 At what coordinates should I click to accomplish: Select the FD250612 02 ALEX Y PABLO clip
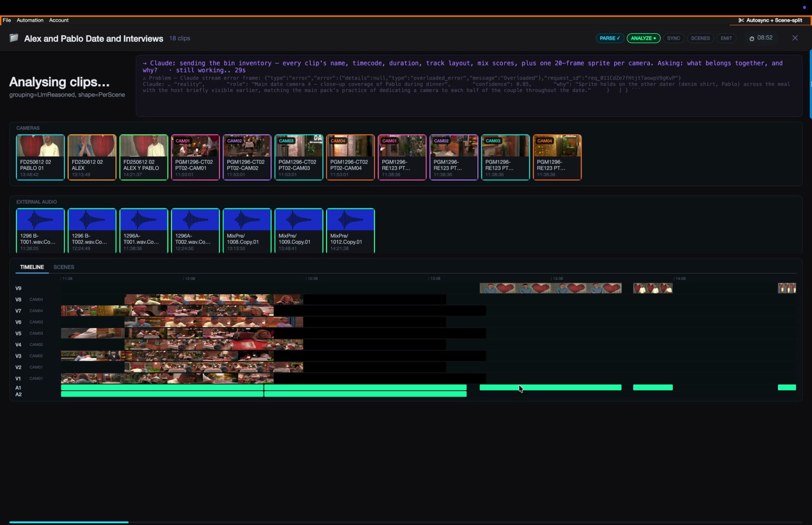(x=144, y=157)
